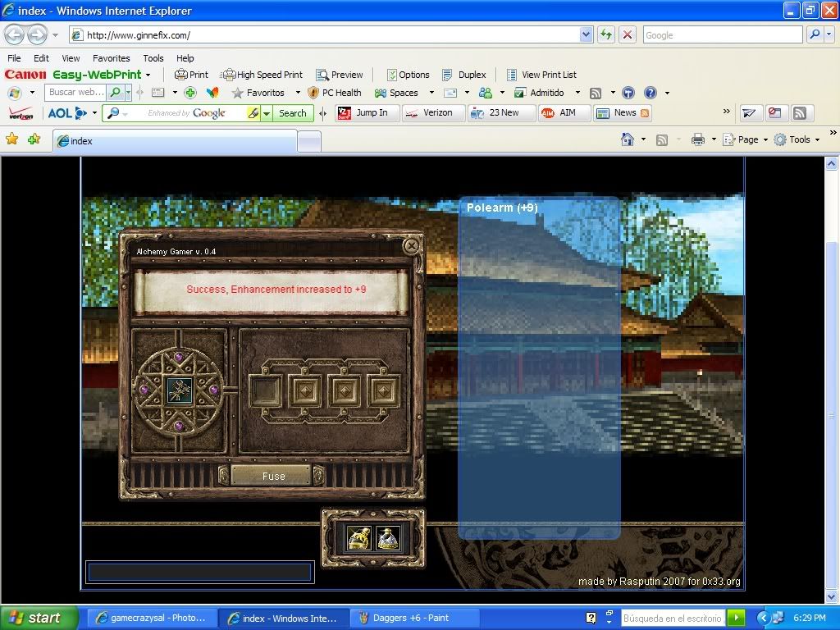The width and height of the screenshot is (840, 630).
Task: Expand the Tools dropdown in command bar
Action: 798,139
